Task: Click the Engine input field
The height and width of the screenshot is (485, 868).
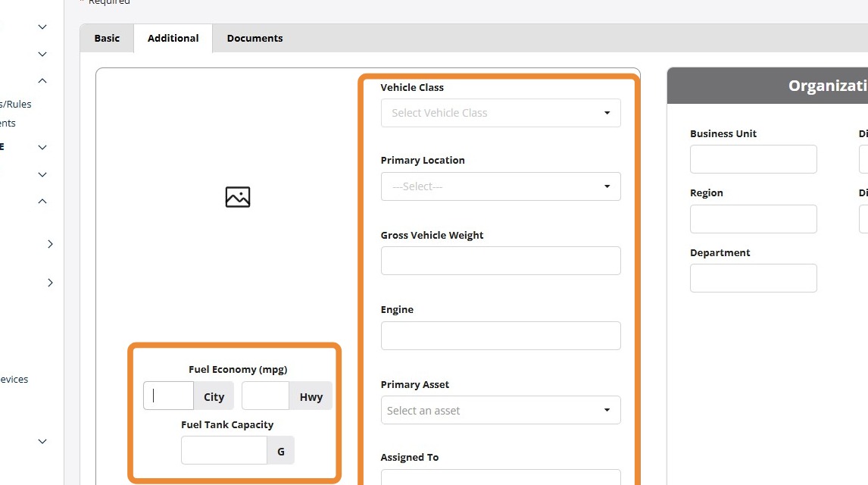Action: (501, 336)
